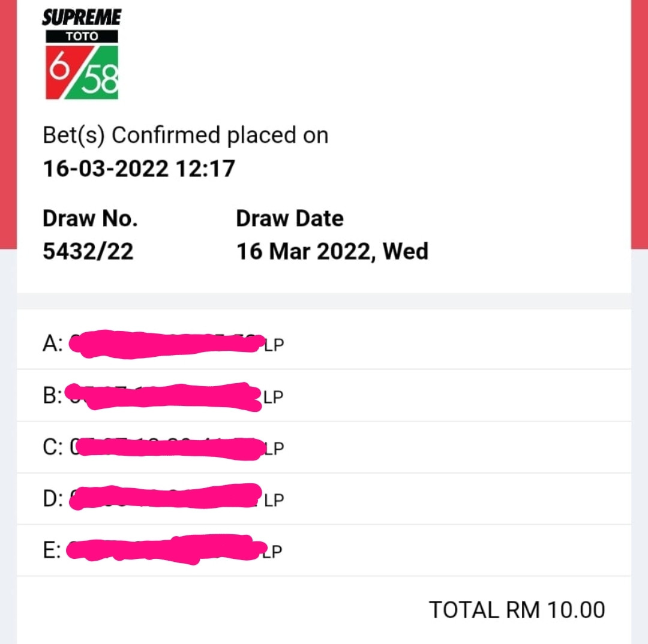This screenshot has height=644, width=648.
Task: Click the Draw Date heading
Action: 290,218
